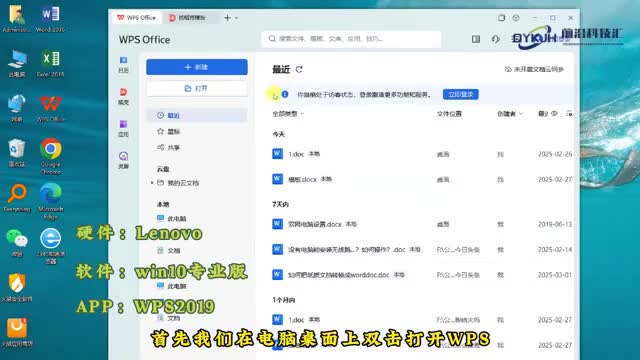640x360 pixels.
Task: Switch to the WPS Office tab
Action: pyautogui.click(x=136, y=18)
